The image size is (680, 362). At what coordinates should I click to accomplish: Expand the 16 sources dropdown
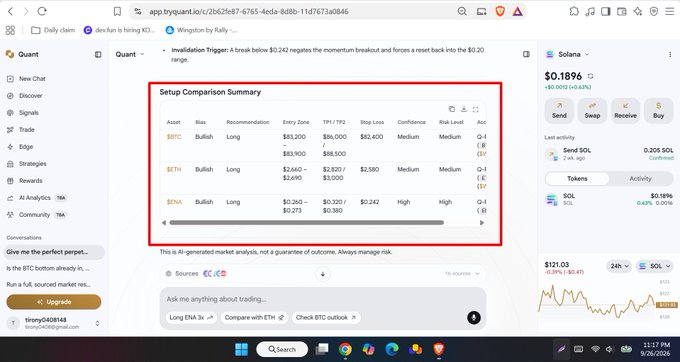coord(462,274)
